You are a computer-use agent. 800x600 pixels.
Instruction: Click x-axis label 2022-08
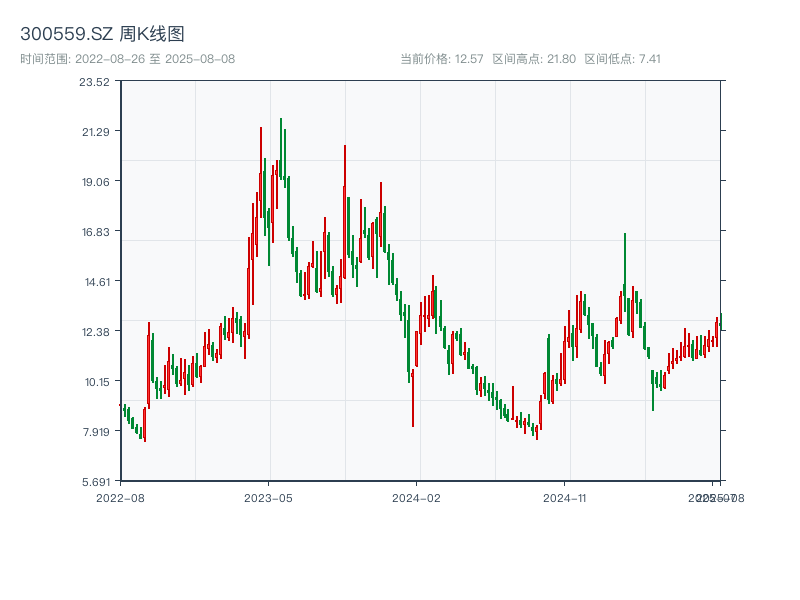pos(120,498)
